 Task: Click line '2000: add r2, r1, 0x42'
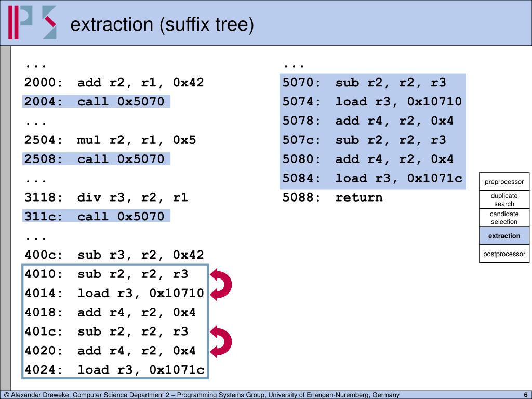[114, 83]
